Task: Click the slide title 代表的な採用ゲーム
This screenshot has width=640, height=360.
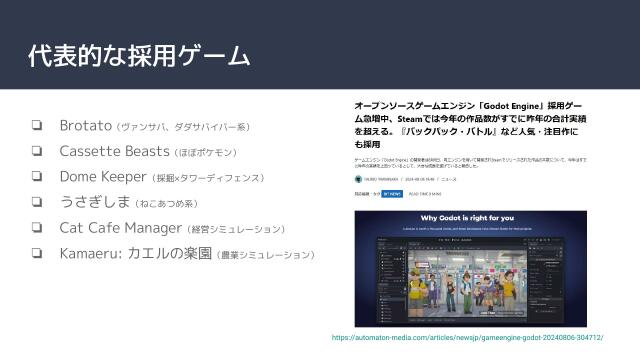Action: (x=139, y=56)
